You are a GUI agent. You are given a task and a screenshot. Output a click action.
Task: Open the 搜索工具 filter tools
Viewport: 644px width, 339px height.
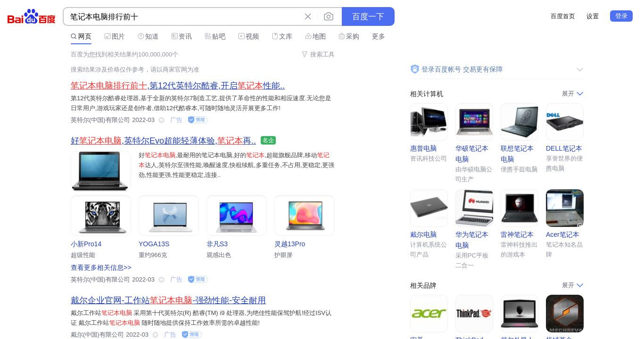point(318,54)
